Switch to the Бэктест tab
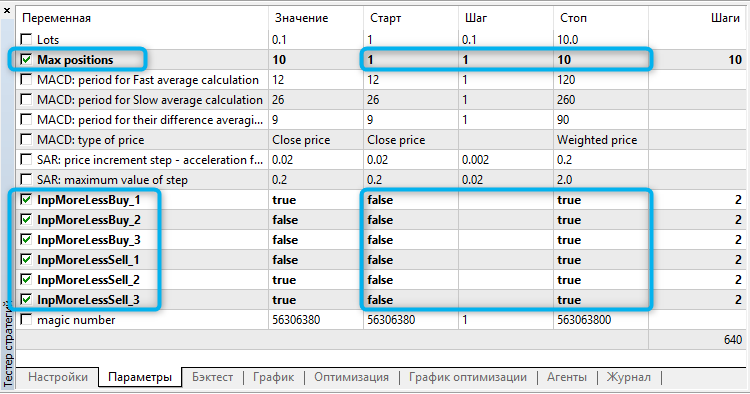Viewport: 750px width, 394px height. (212, 377)
